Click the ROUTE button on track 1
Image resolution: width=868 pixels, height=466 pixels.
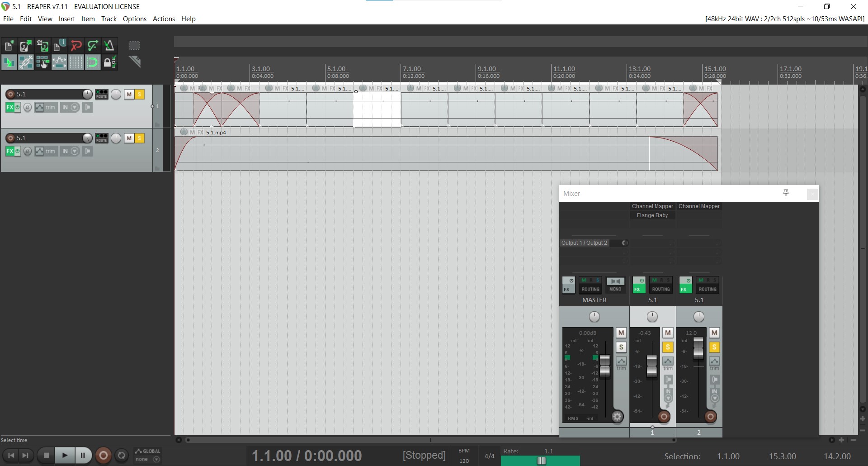click(x=102, y=94)
